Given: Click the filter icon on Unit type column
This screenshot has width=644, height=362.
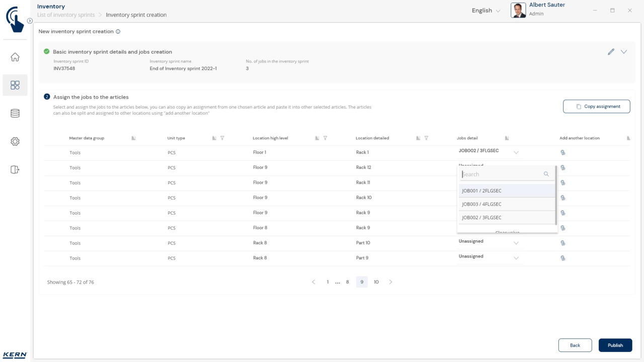Looking at the screenshot, I should tap(222, 138).
